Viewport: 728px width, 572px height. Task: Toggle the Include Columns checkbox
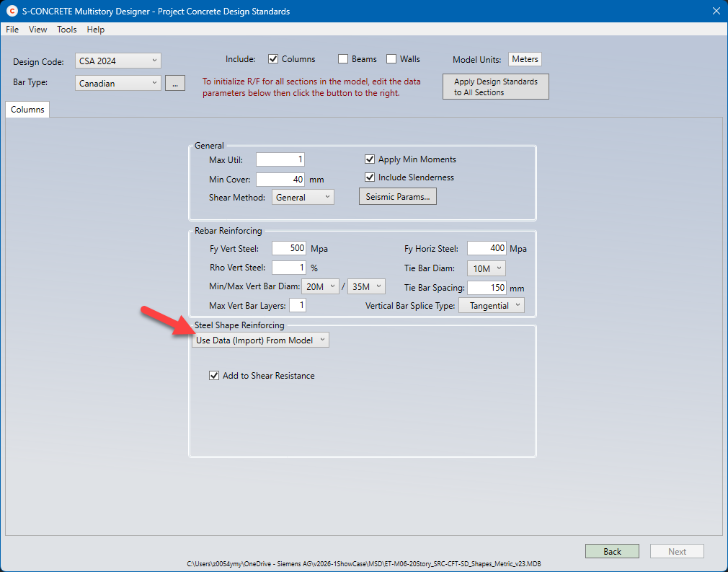[x=273, y=59]
